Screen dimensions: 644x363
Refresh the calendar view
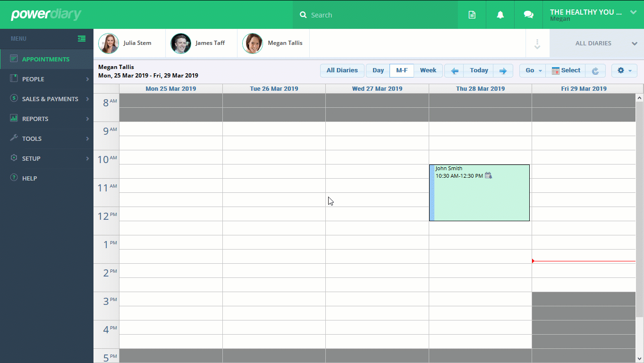tap(595, 70)
